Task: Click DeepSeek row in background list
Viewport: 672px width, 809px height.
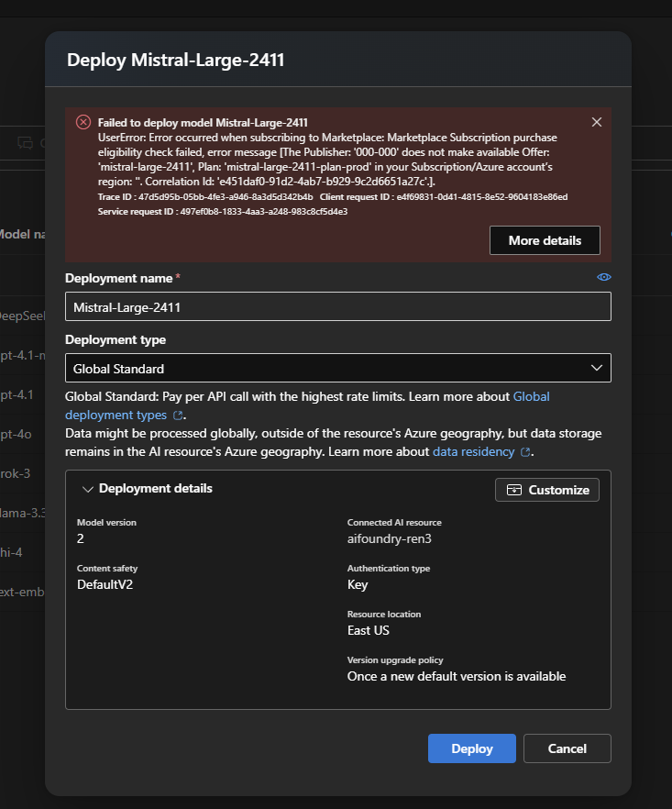Action: tap(23, 316)
